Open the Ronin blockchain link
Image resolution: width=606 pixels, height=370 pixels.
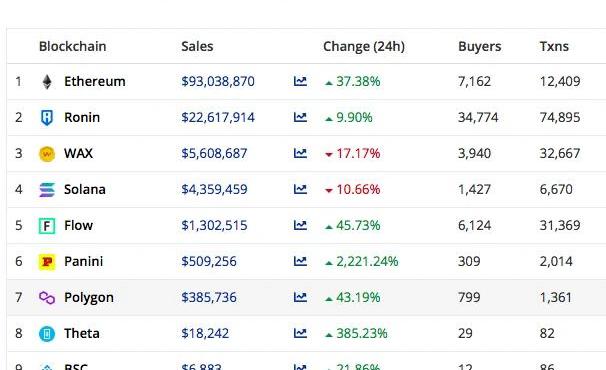[82, 117]
